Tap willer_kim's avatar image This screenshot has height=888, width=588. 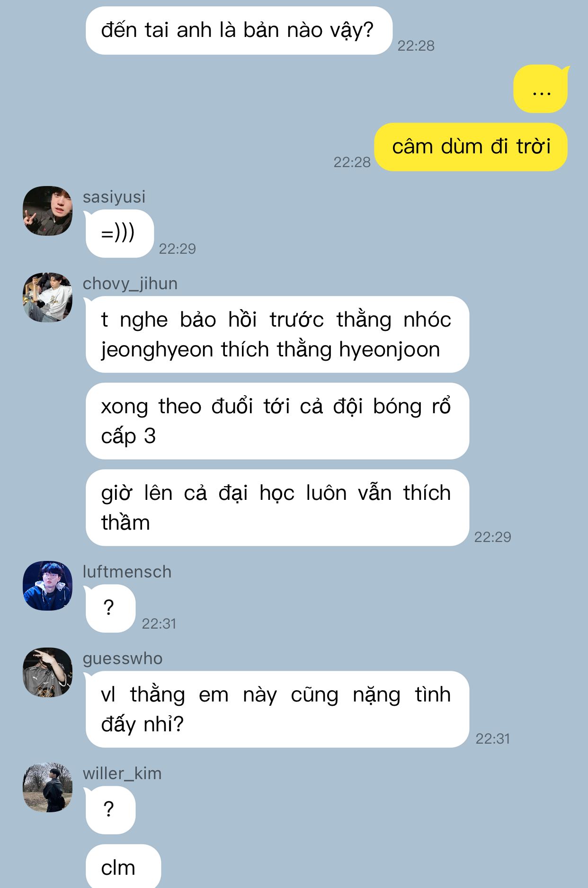[47, 787]
